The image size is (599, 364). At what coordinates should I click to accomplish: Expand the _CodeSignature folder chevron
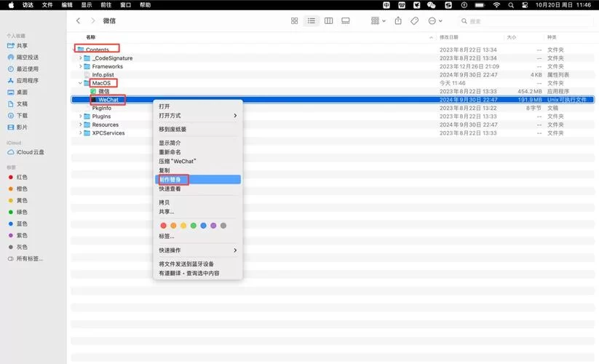coord(80,58)
